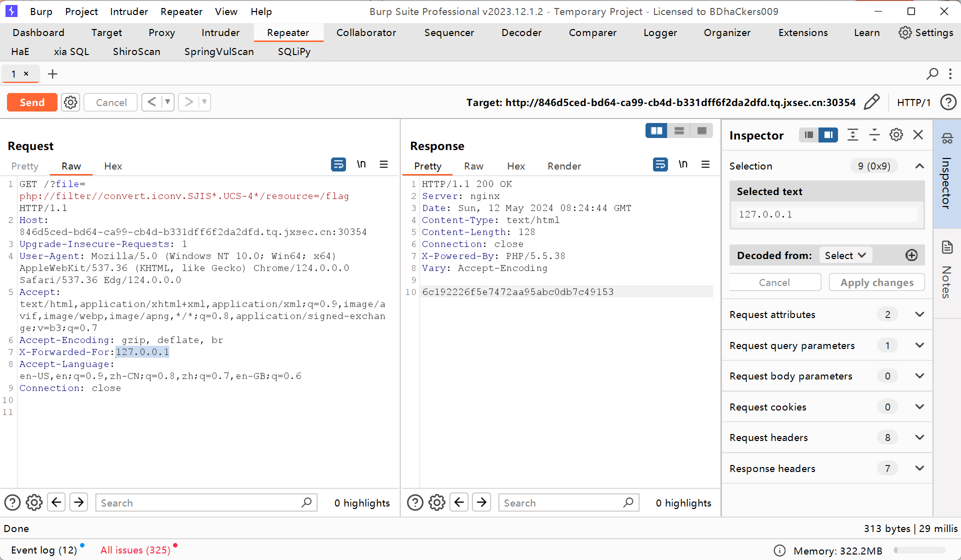This screenshot has height=560, width=961.
Task: Open request send settings gear
Action: pyautogui.click(x=70, y=102)
